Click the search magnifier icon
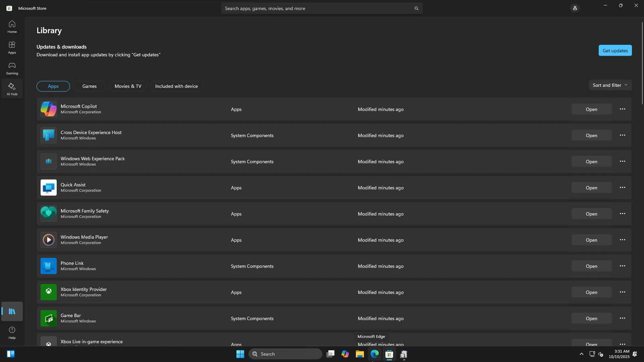This screenshot has height=362, width=644. [416, 8]
